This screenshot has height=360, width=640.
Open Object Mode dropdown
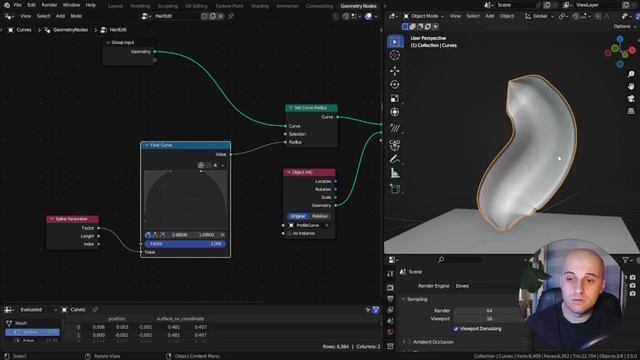[x=423, y=16]
